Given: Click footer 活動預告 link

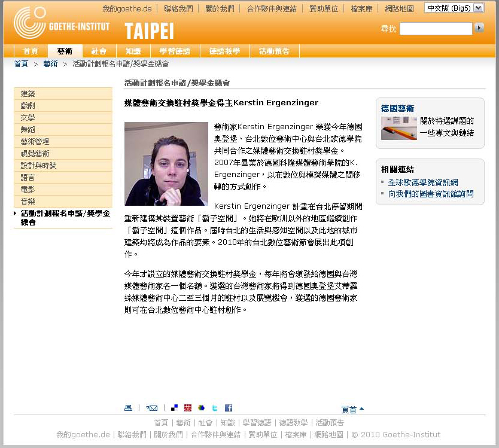Looking at the screenshot, I should coord(330,423).
